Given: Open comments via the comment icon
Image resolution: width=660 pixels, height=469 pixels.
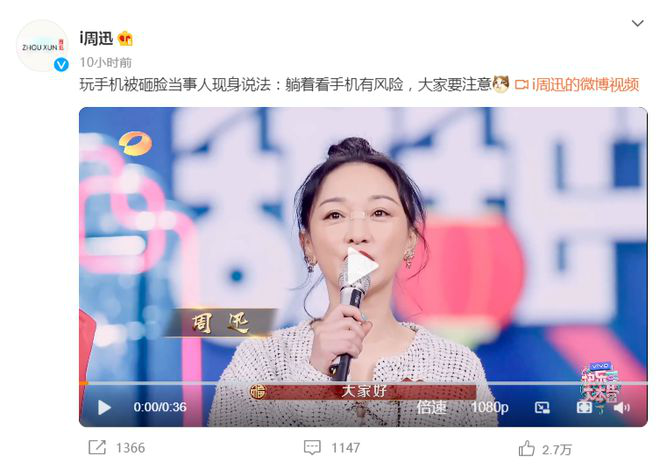Looking at the screenshot, I should tap(312, 447).
